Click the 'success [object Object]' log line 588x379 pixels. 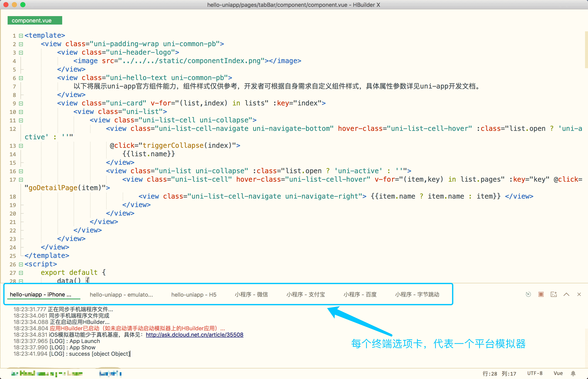(x=99, y=354)
